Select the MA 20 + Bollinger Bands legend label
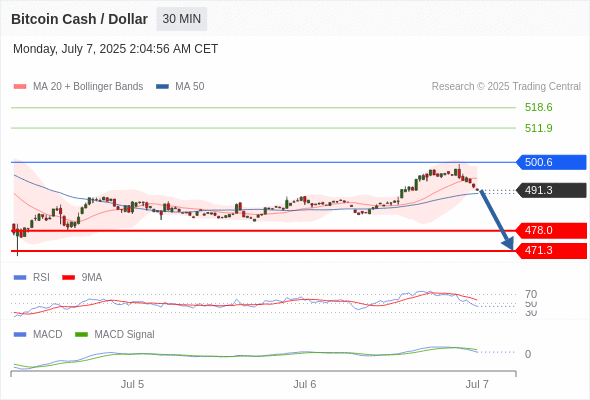The width and height of the screenshot is (590, 400). click(88, 87)
